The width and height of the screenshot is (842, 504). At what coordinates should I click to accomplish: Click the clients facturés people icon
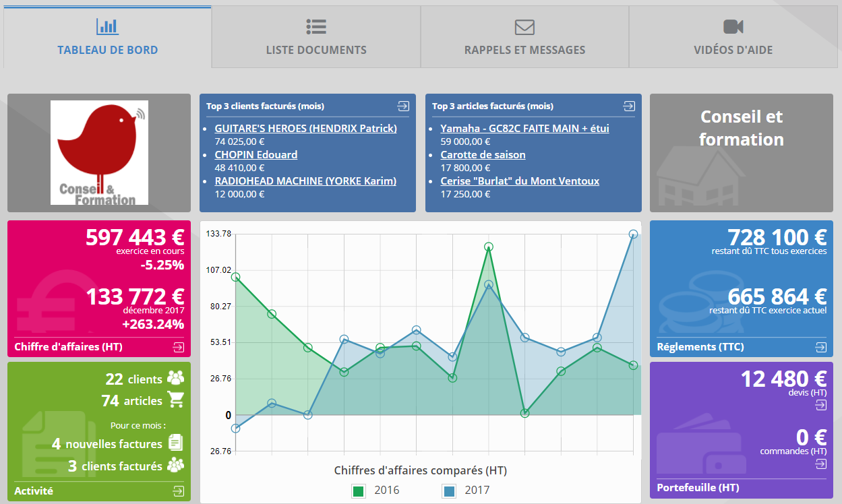[175, 465]
